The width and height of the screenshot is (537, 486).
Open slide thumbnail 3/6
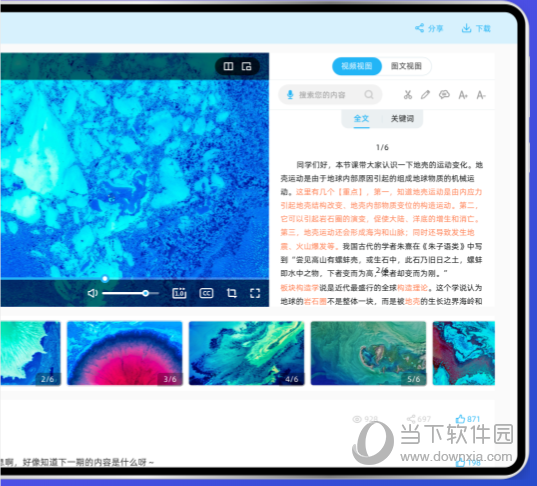click(125, 353)
